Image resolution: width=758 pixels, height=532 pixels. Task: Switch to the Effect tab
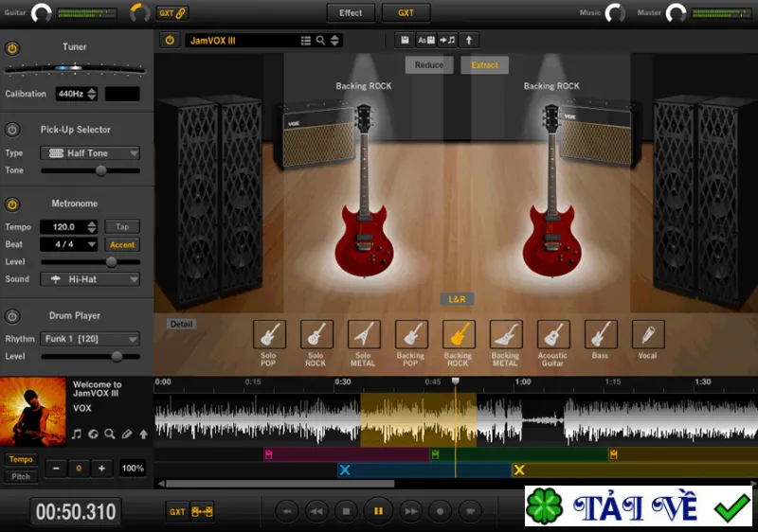pos(351,13)
